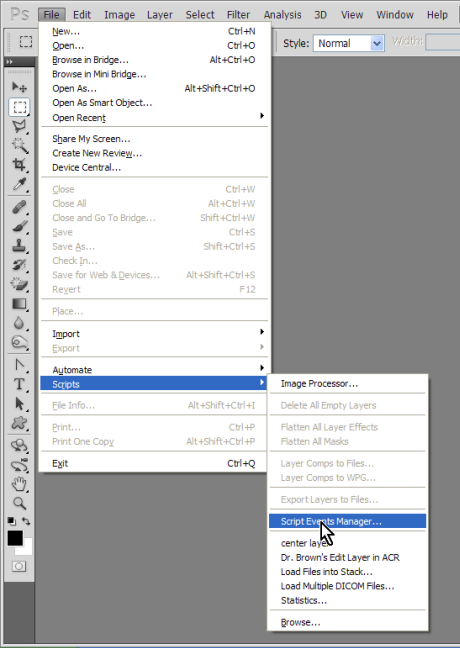Select the 3D Rotate tool

coord(19,446)
